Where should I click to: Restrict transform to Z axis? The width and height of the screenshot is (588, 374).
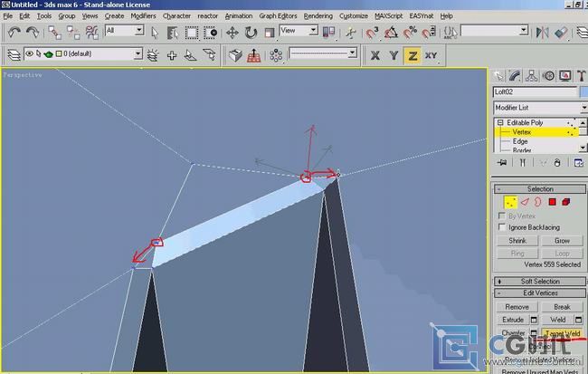pos(413,55)
